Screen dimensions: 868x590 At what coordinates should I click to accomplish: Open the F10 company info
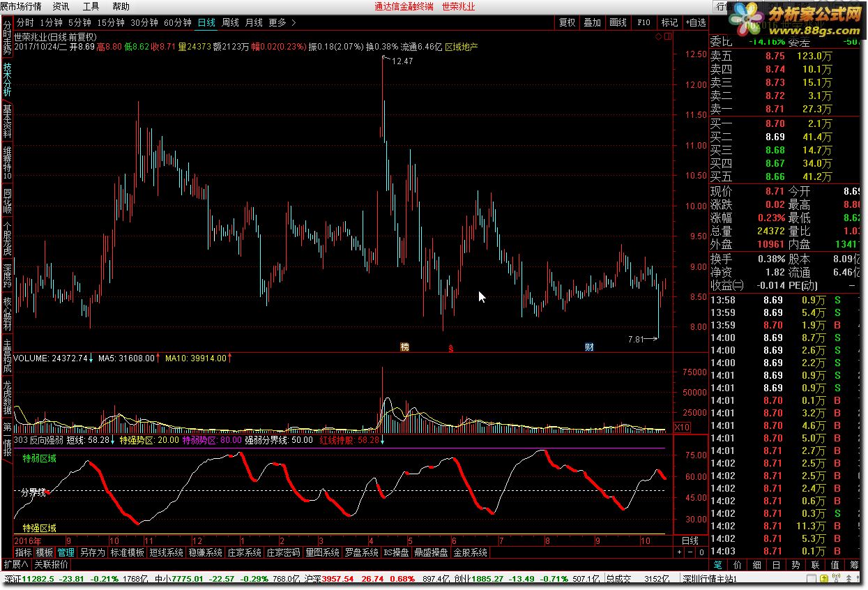[x=644, y=22]
